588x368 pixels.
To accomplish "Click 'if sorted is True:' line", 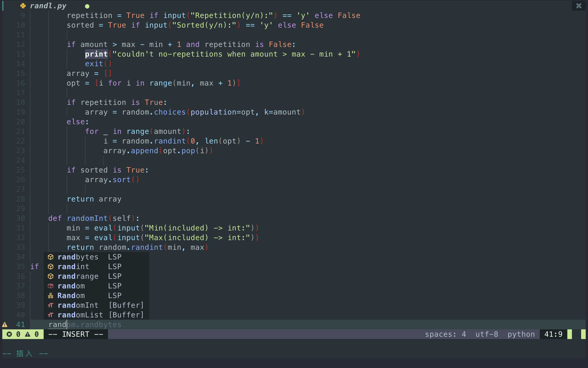I will coord(108,170).
